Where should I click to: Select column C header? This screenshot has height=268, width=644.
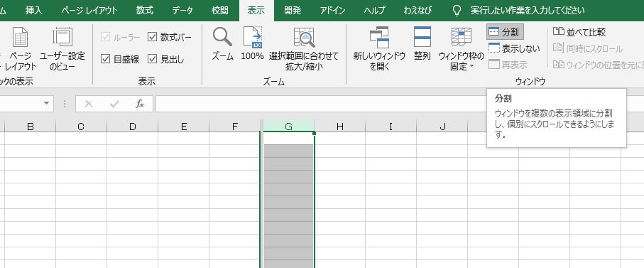point(81,127)
